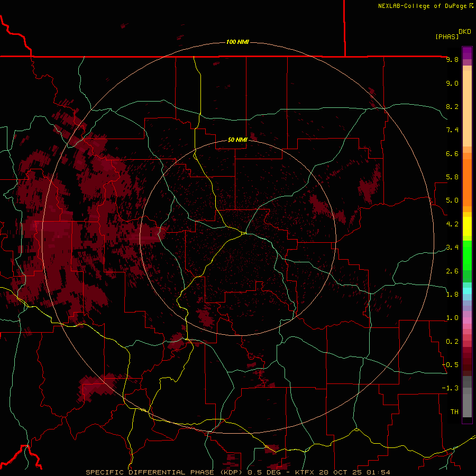Click the orange segment of color bar

tap(467, 183)
